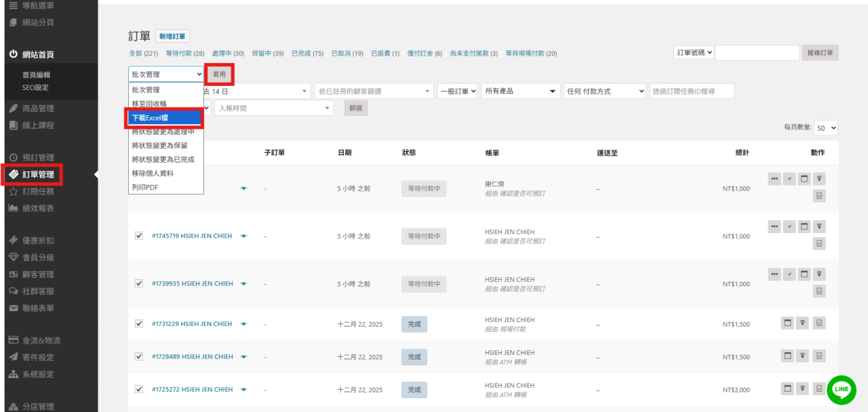This screenshot has width=868, height=412.
Task: Toggle checkbox for order #1731229
Action: [x=139, y=324]
